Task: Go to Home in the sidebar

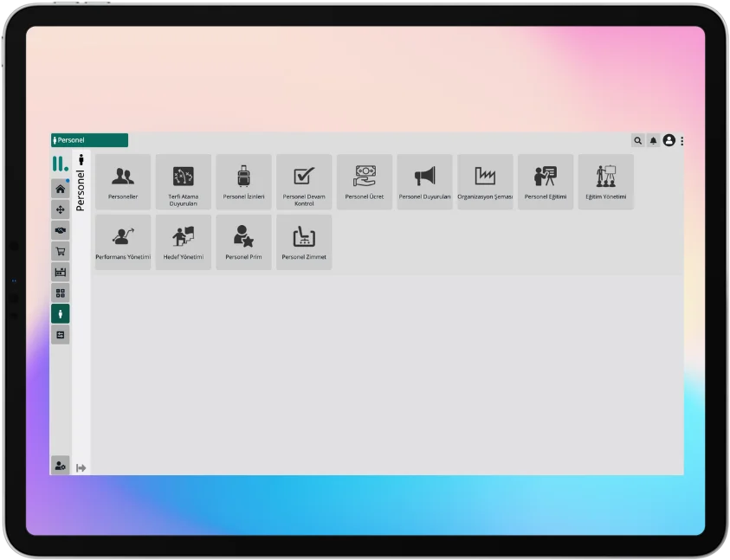Action: (x=60, y=189)
